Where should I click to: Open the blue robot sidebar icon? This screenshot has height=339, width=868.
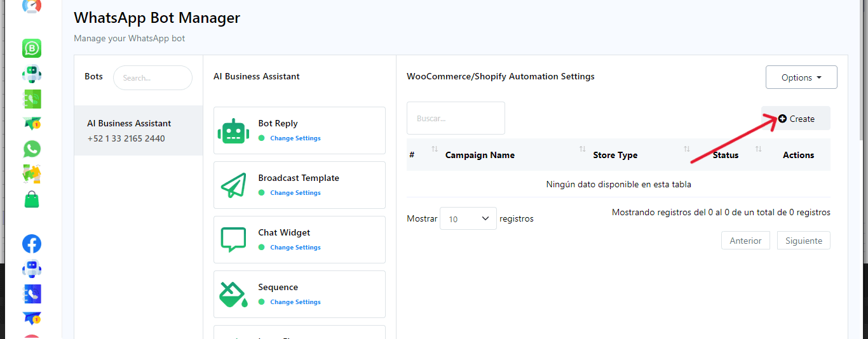pos(32,269)
